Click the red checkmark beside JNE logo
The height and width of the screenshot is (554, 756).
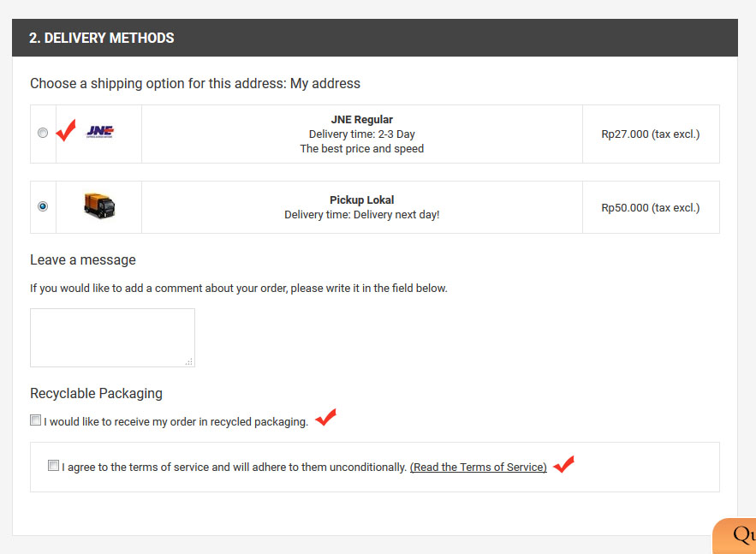click(66, 130)
